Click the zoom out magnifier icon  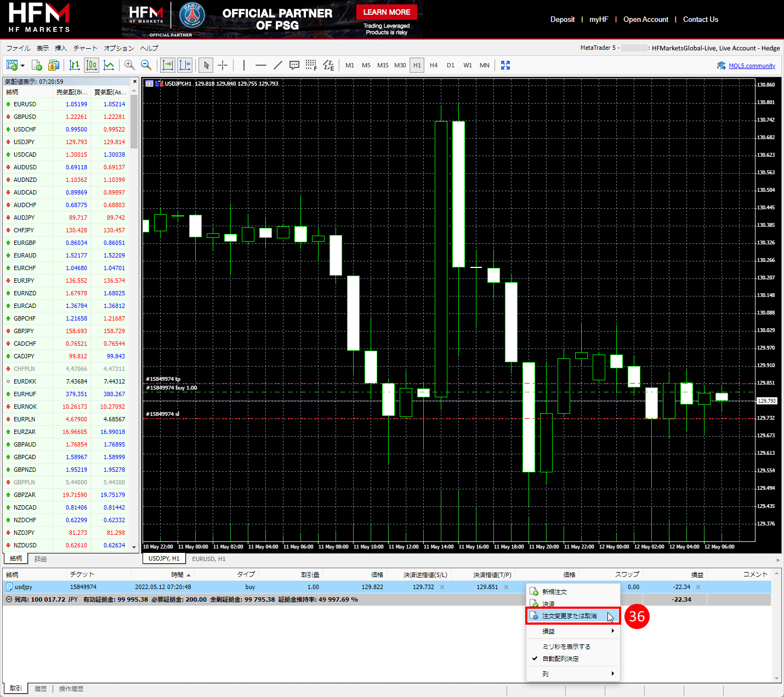point(146,65)
